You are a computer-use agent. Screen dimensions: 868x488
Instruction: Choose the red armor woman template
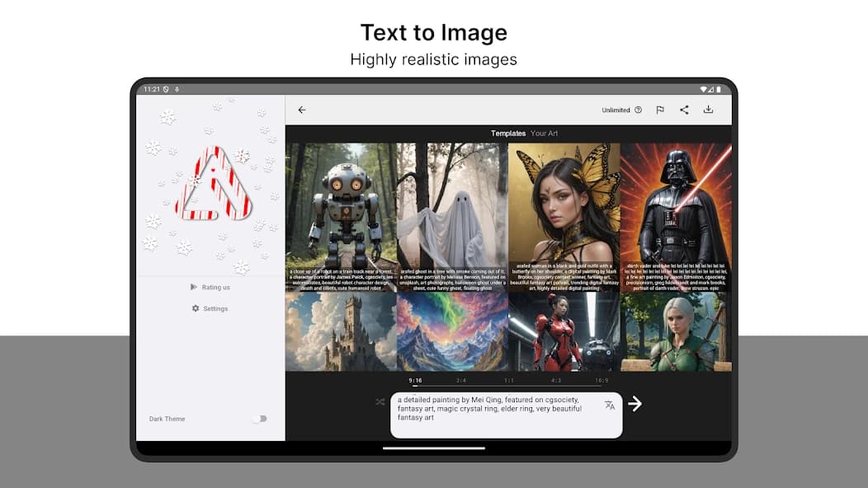[x=564, y=332]
